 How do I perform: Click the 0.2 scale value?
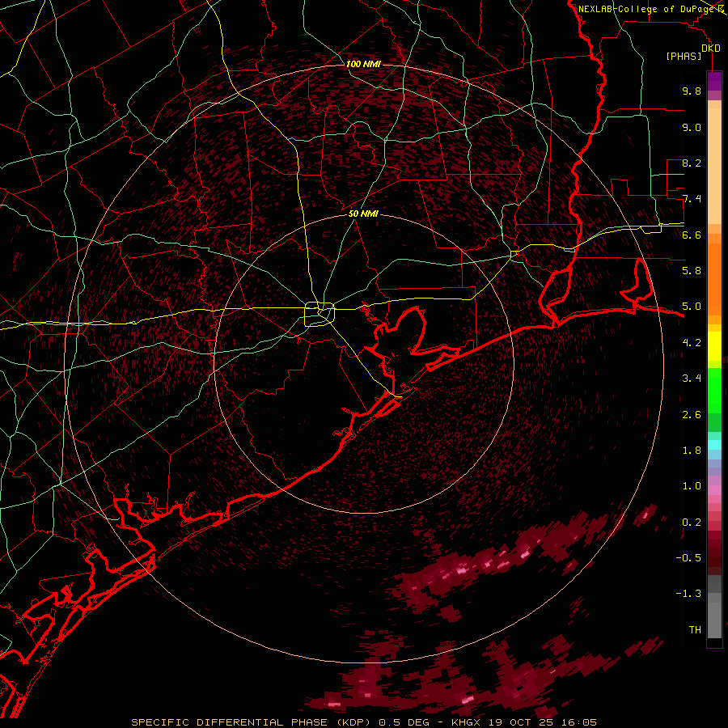coord(692,523)
